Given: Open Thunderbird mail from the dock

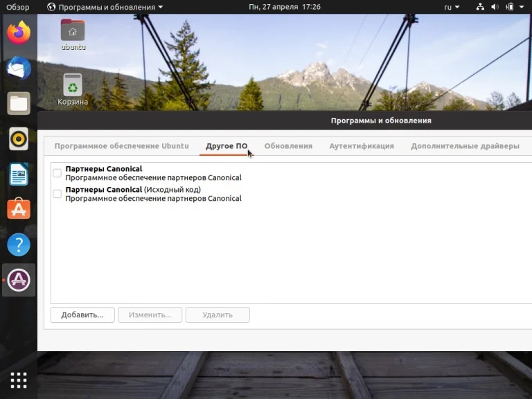Looking at the screenshot, I should pyautogui.click(x=19, y=68).
